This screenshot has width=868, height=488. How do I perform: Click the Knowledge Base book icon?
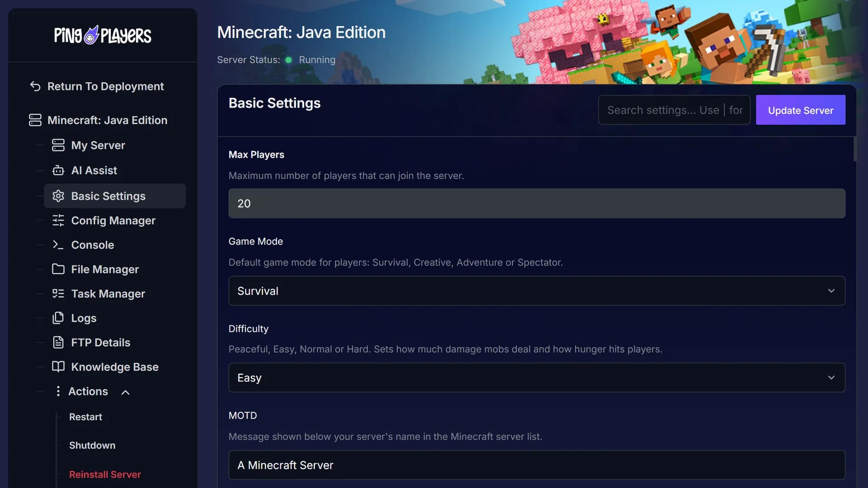tap(58, 366)
